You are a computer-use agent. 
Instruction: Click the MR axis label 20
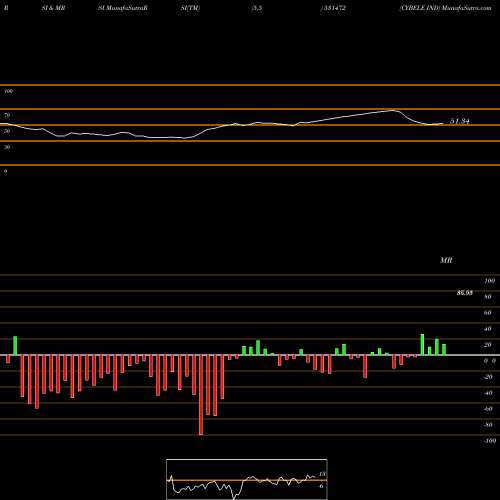click(488, 345)
